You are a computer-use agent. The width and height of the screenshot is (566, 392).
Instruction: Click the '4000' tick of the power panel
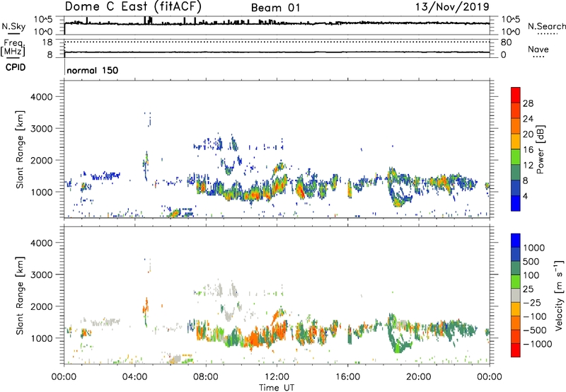coord(41,97)
